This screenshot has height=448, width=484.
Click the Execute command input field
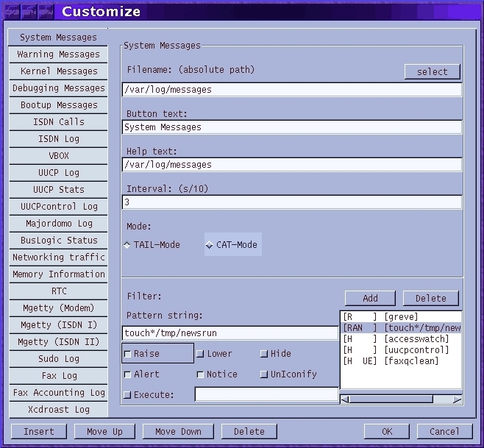pyautogui.click(x=267, y=394)
